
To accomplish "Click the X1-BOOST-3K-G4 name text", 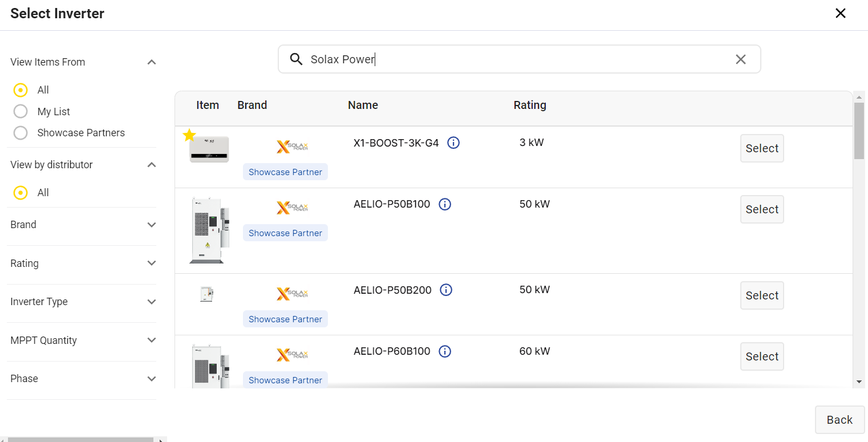I will [x=396, y=143].
